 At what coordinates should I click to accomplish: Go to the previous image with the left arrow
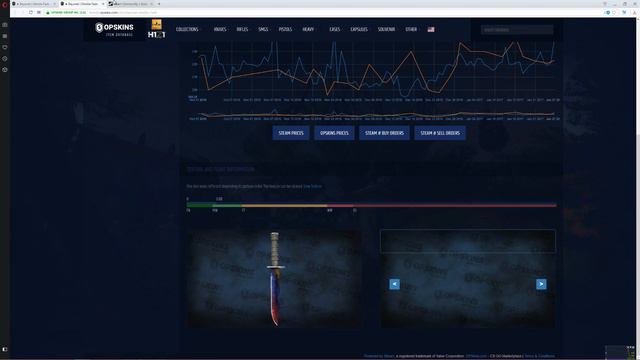394,284
